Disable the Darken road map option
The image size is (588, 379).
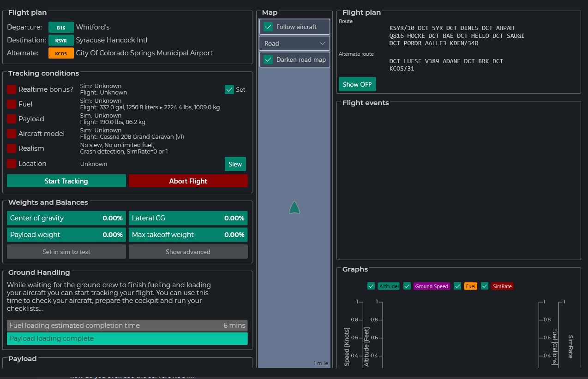pyautogui.click(x=268, y=59)
